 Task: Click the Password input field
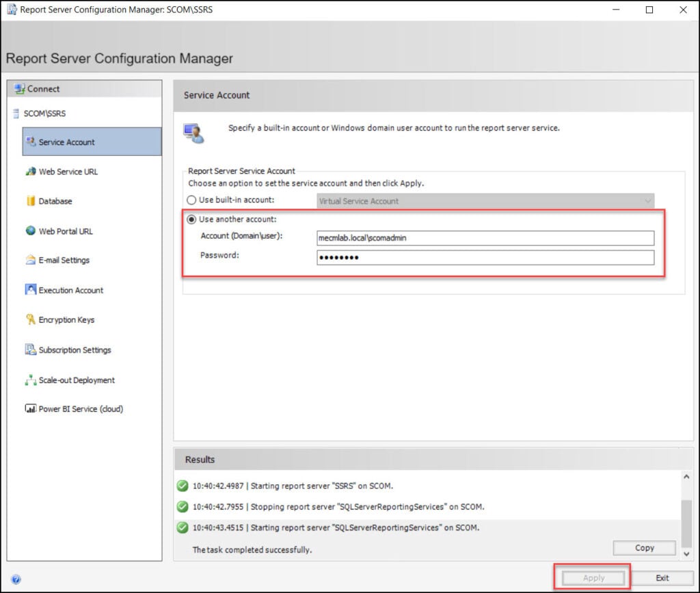485,257
